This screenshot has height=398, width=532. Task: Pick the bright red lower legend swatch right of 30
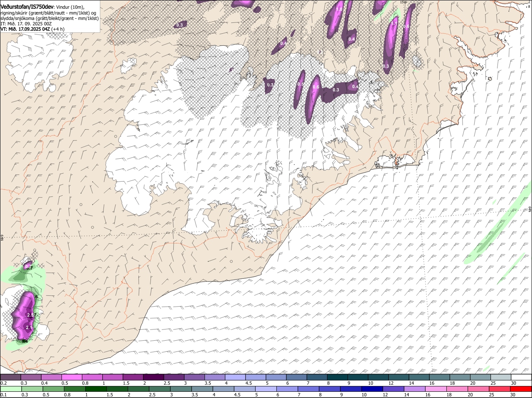coord(521,389)
